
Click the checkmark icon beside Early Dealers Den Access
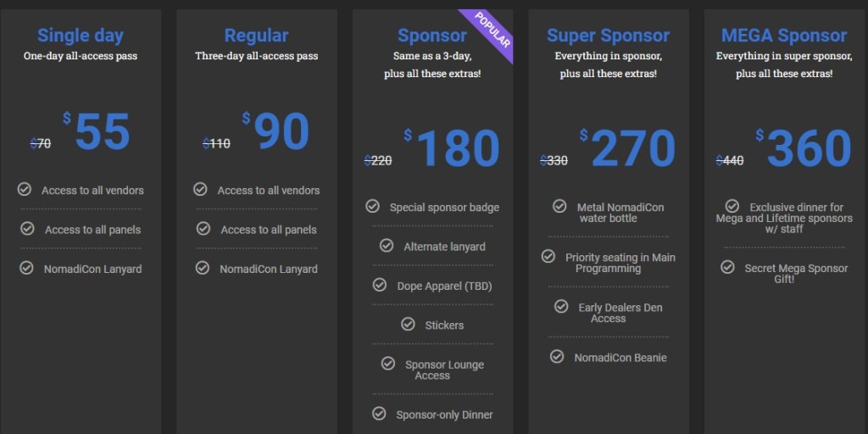click(561, 307)
